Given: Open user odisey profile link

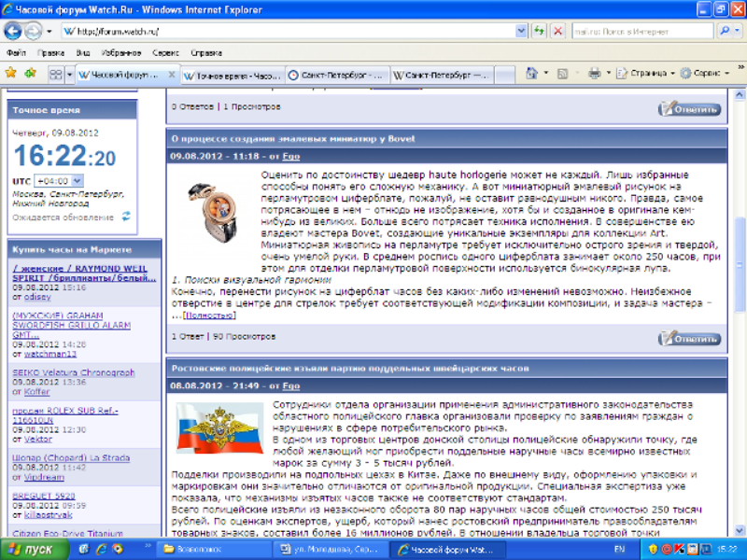Looking at the screenshot, I should [x=37, y=297].
